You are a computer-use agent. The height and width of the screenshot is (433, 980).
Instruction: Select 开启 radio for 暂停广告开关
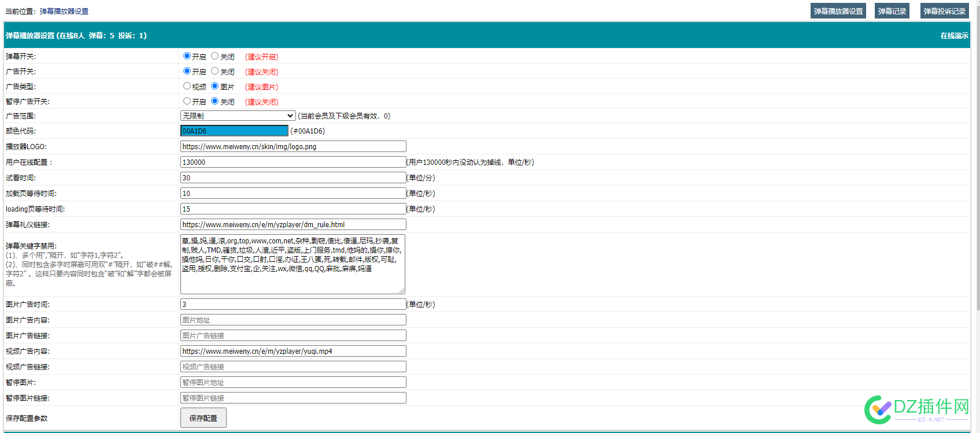click(187, 101)
